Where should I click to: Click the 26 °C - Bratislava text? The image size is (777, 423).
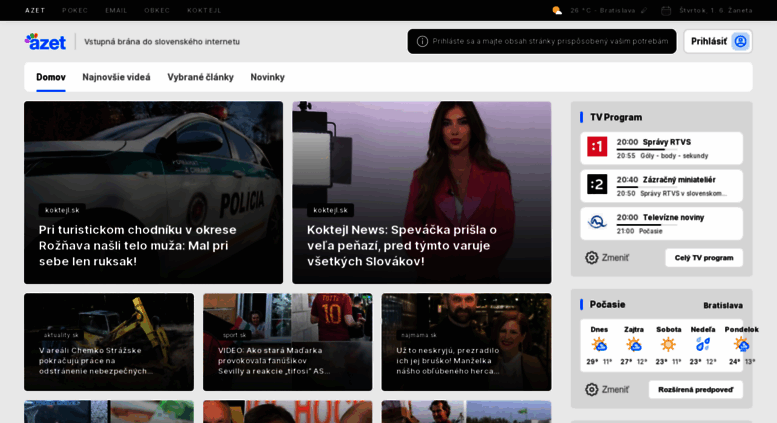click(603, 10)
